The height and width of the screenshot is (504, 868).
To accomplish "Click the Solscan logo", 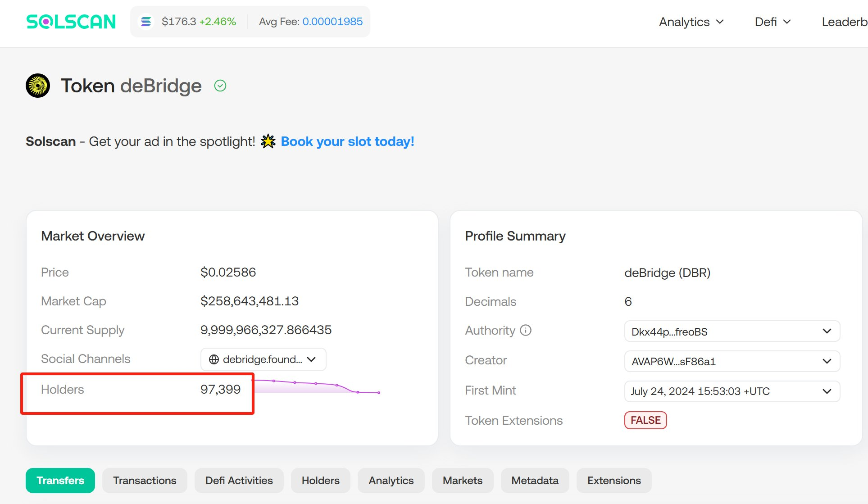I will tap(71, 22).
